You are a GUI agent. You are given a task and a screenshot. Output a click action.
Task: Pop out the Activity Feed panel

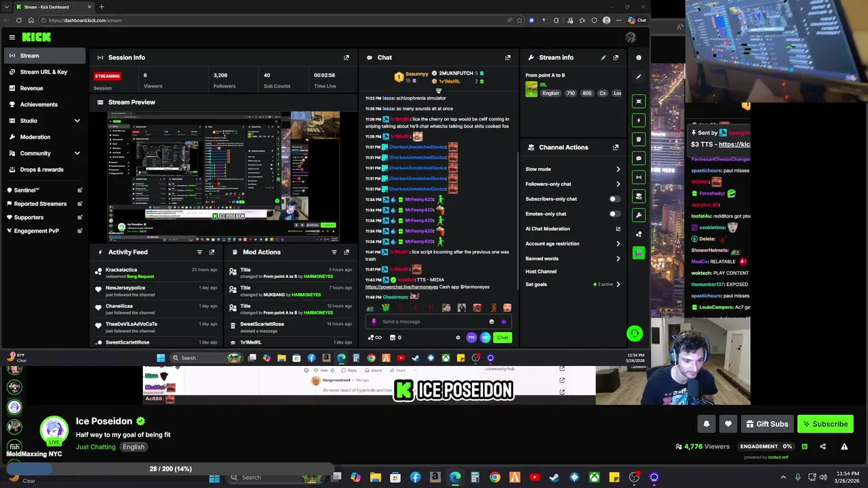click(212, 252)
